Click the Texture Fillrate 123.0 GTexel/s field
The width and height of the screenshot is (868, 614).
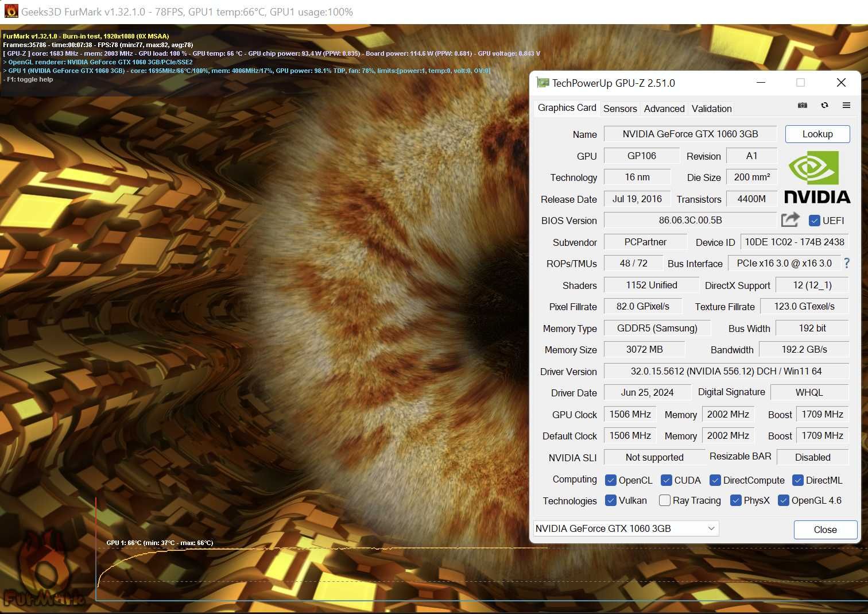(804, 306)
